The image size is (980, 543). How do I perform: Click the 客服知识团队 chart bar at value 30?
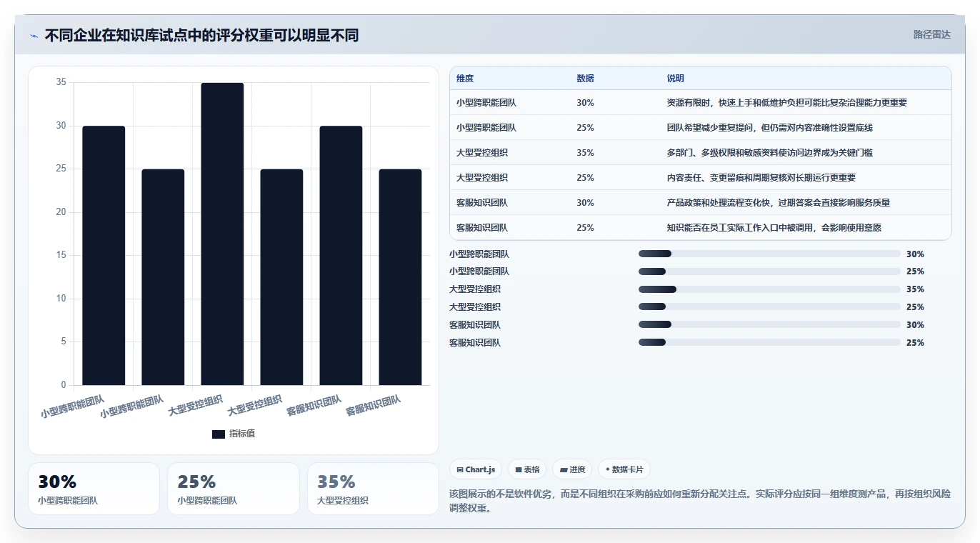341,256
